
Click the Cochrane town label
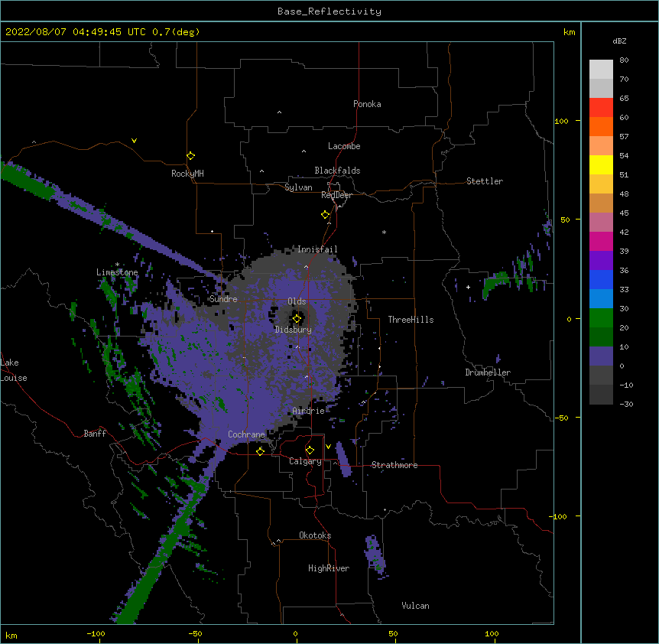pyautogui.click(x=246, y=434)
